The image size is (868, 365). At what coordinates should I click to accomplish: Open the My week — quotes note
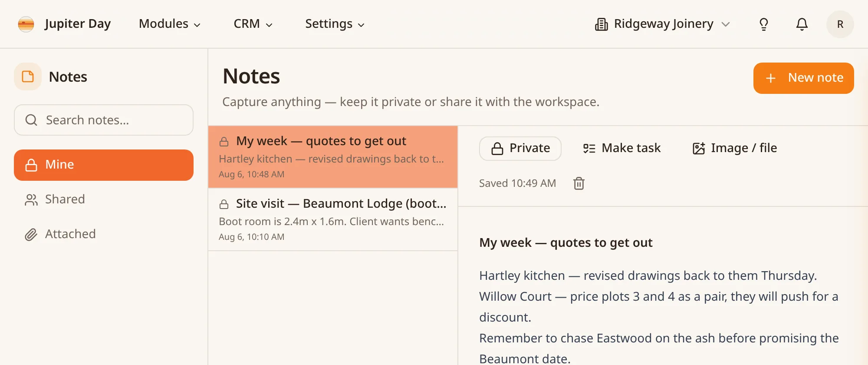click(x=333, y=157)
